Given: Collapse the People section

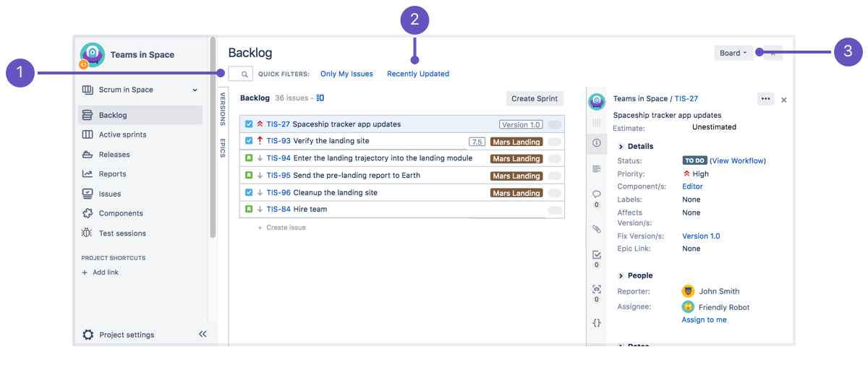Looking at the screenshot, I should coord(621,275).
